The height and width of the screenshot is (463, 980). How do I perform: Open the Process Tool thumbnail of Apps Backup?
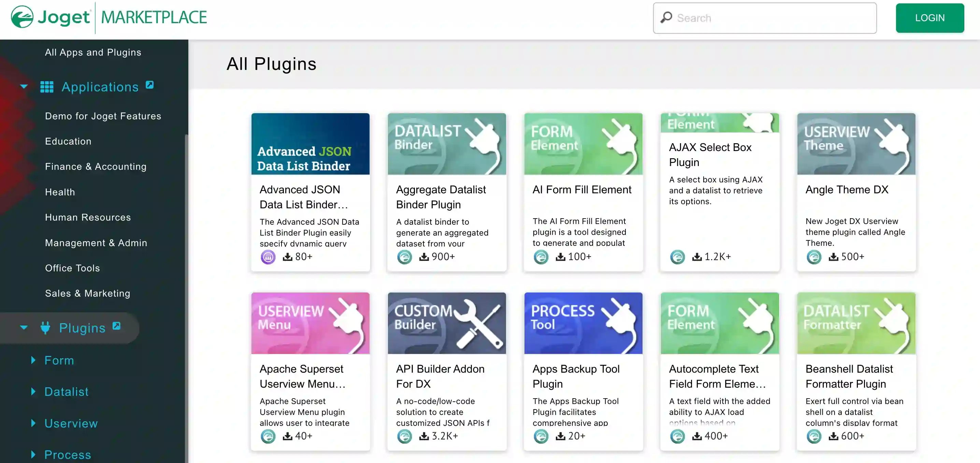[583, 323]
